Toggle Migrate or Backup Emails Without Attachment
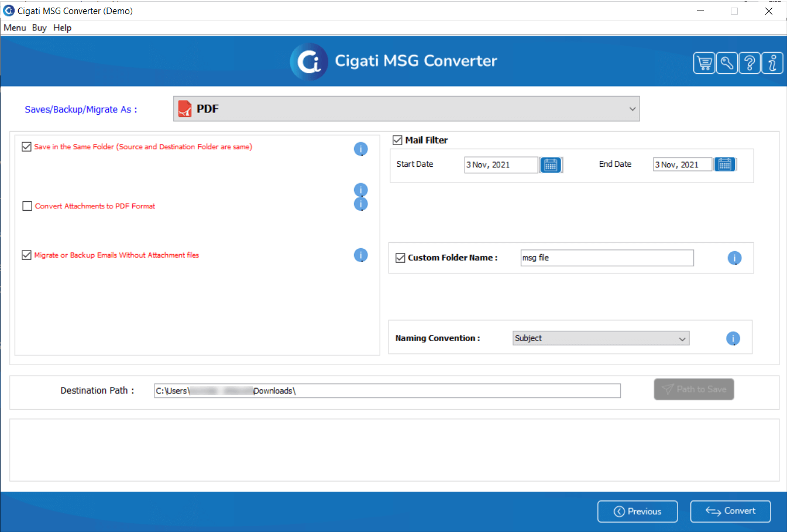Image resolution: width=787 pixels, height=532 pixels. [x=26, y=255]
